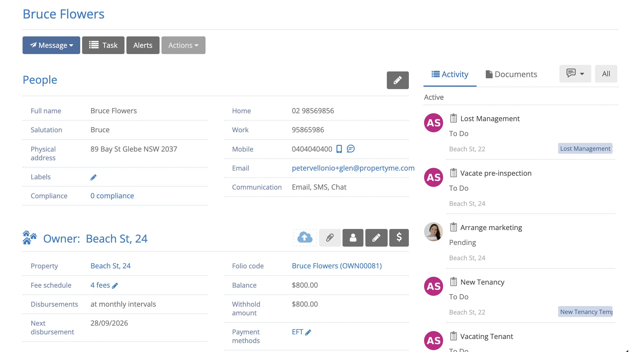The height and width of the screenshot is (352, 644).
Task: Click the cloud upload icon for Owner section
Action: (x=305, y=238)
